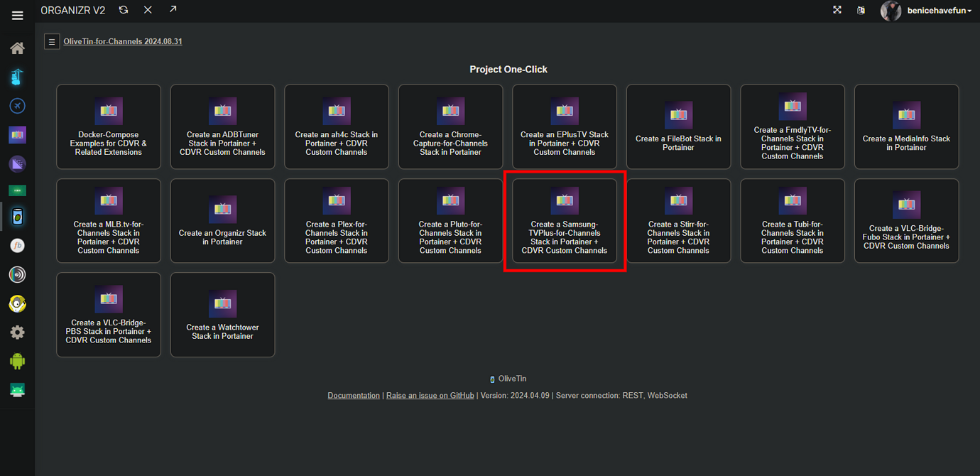This screenshot has height=476, width=980.
Task: Click the benicehavefun profile avatar picture
Action: pos(891,11)
